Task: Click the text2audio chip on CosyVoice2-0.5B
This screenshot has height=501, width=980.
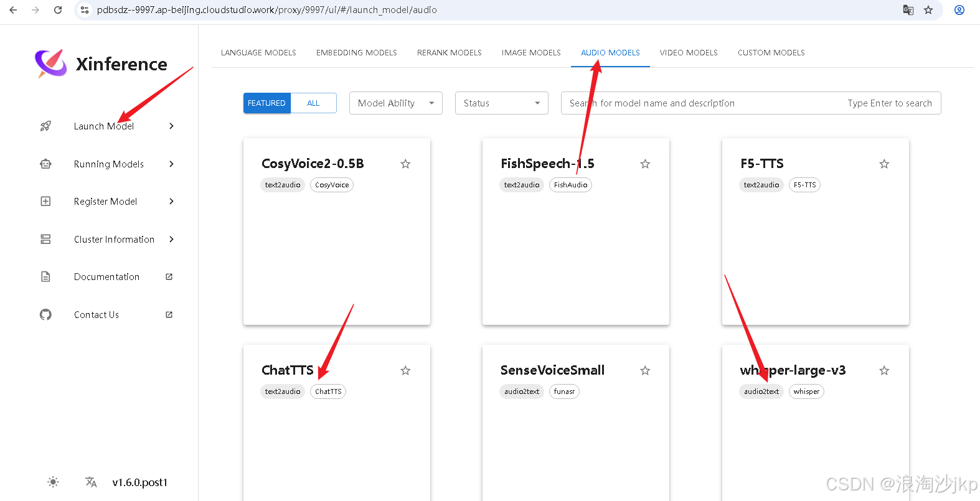Action: point(283,185)
